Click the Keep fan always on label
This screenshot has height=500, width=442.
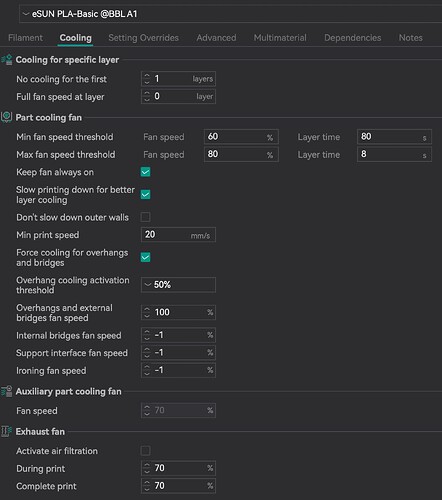click(x=55, y=172)
